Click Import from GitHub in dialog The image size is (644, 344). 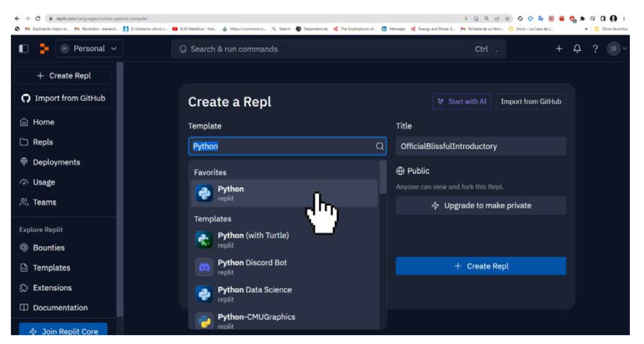pyautogui.click(x=531, y=101)
